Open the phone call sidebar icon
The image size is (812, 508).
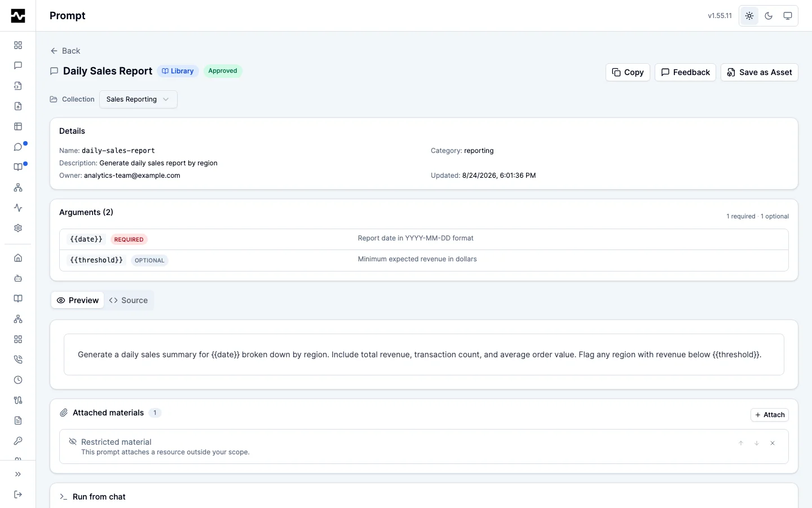tap(18, 360)
